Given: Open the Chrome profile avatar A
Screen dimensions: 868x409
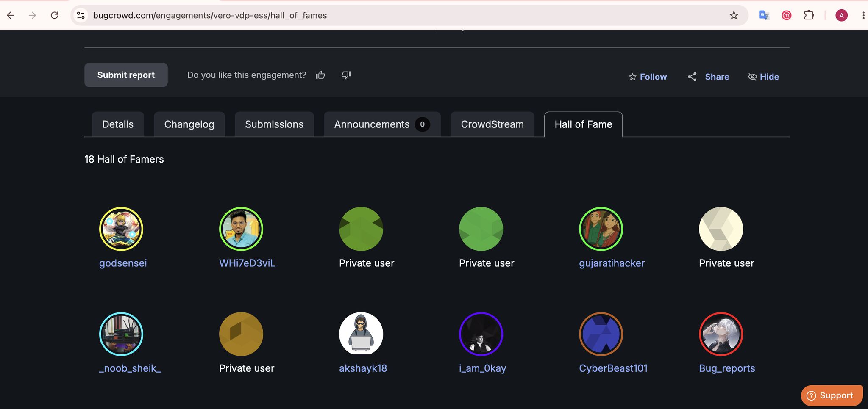Looking at the screenshot, I should pyautogui.click(x=841, y=16).
